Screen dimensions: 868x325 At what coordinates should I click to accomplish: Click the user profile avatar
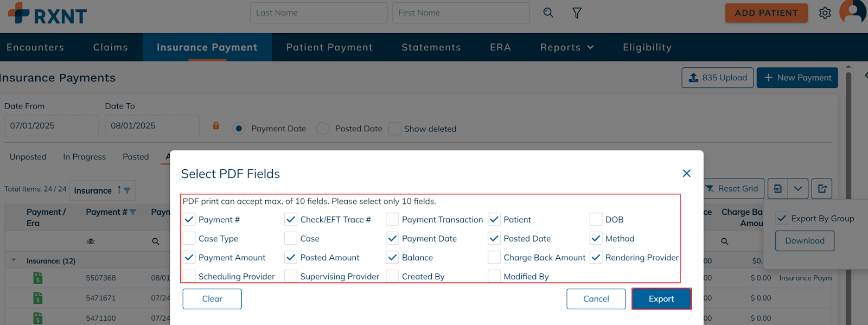853,11
